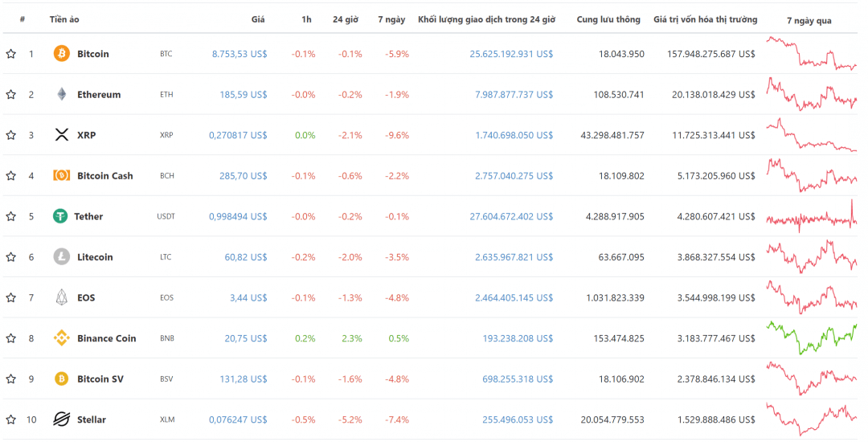868x442 pixels.
Task: Star Ethereum as a favorite
Action: pos(11,94)
